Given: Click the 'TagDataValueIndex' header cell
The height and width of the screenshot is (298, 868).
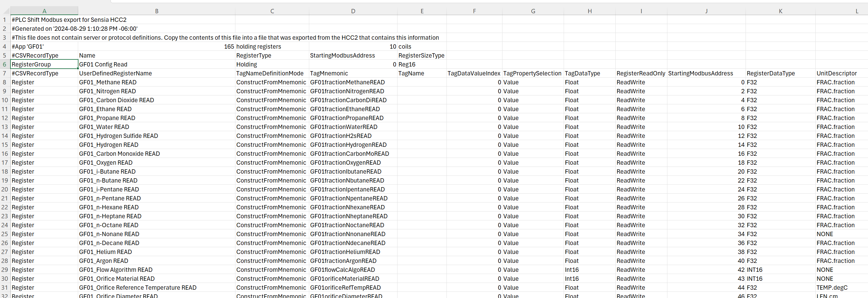Looking at the screenshot, I should [474, 74].
